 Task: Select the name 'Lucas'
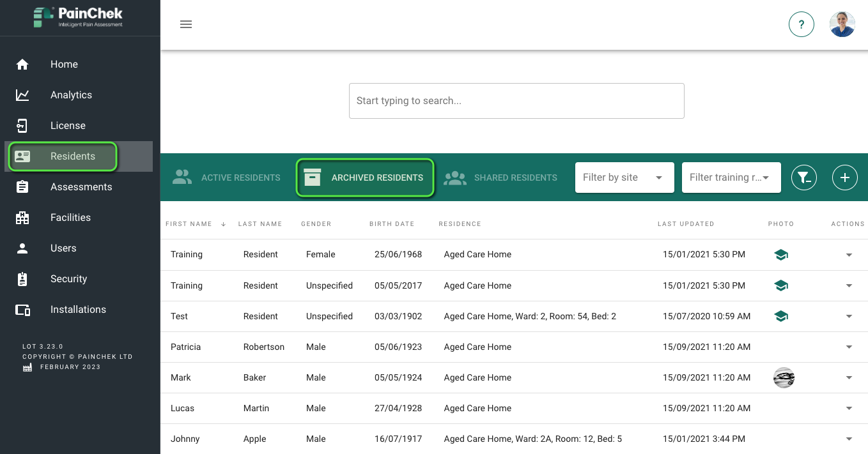coord(182,409)
